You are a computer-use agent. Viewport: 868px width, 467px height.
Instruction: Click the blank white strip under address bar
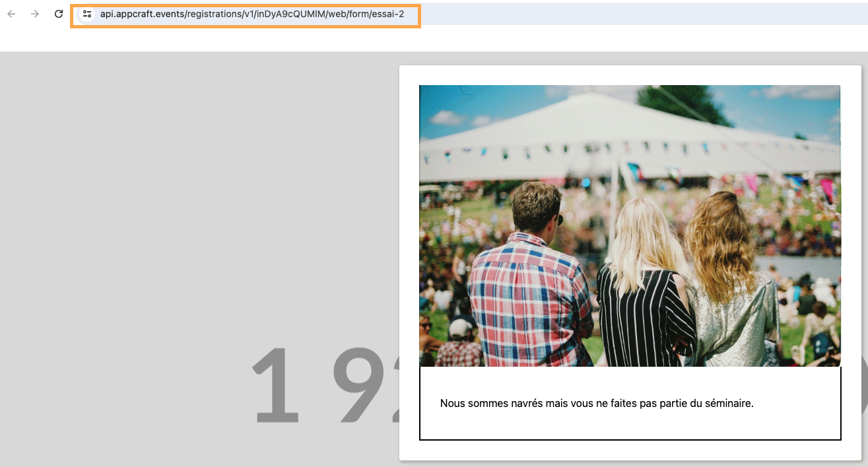tap(429, 40)
